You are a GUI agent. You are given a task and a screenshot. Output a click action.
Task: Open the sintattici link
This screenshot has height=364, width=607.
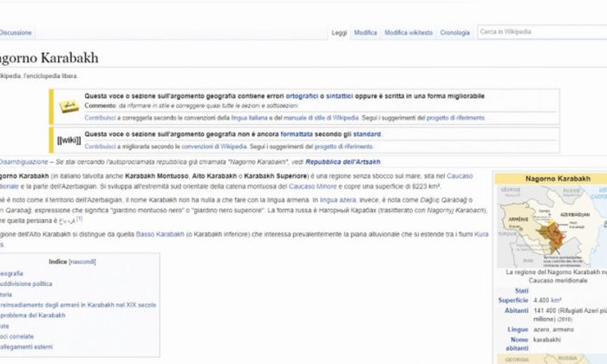tap(340, 96)
